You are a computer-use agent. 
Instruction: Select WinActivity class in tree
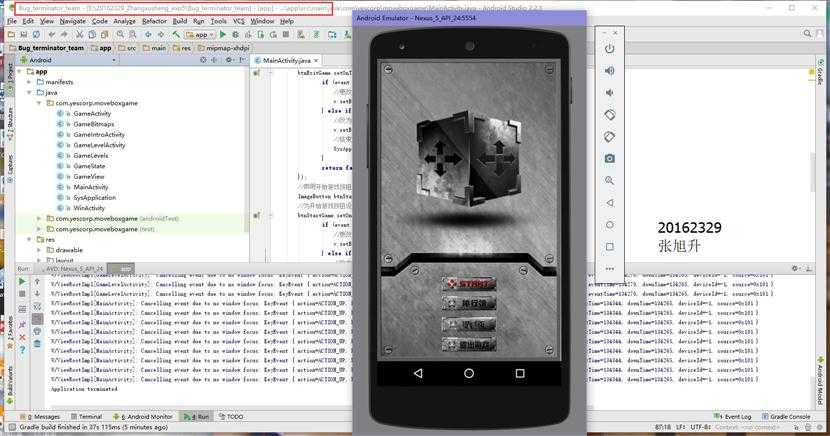pyautogui.click(x=89, y=208)
